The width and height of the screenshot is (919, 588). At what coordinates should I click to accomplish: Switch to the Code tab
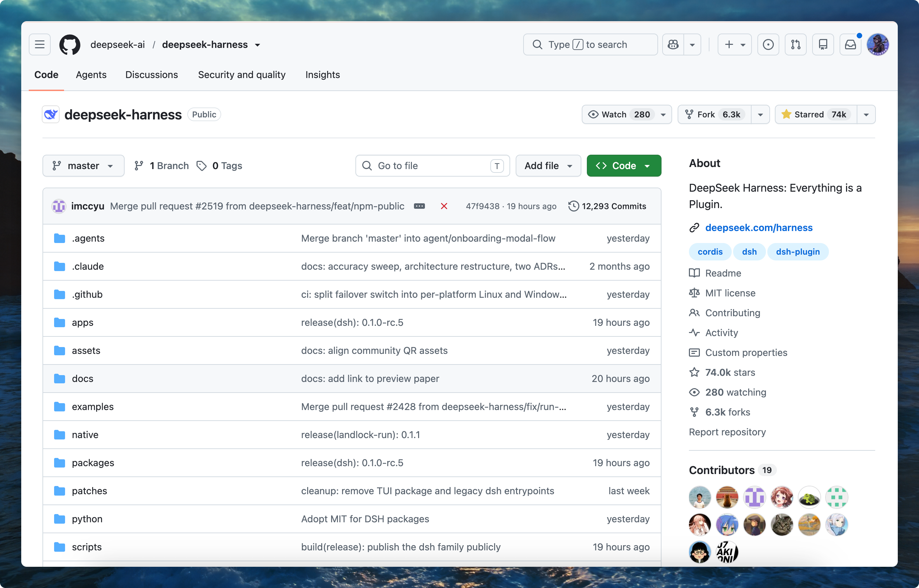pos(46,75)
